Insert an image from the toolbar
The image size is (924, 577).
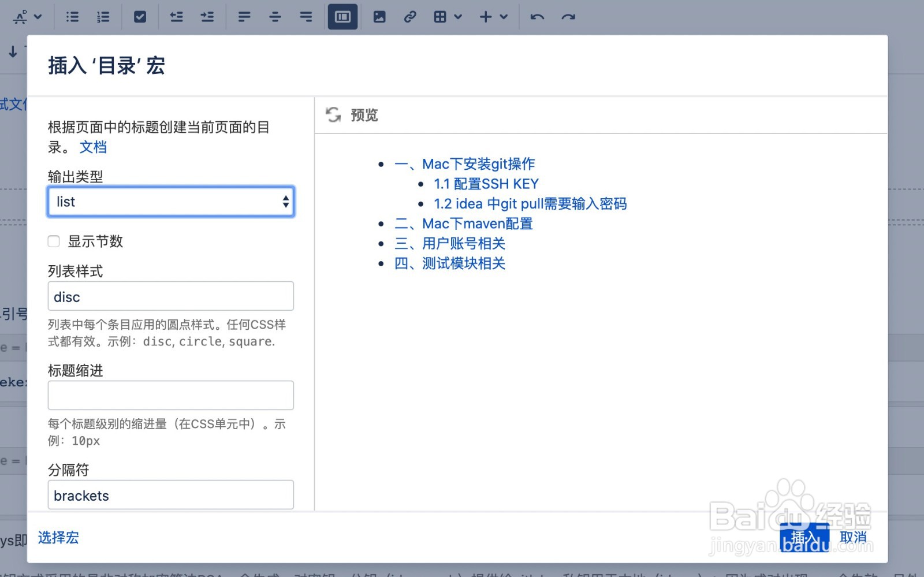[x=379, y=17]
